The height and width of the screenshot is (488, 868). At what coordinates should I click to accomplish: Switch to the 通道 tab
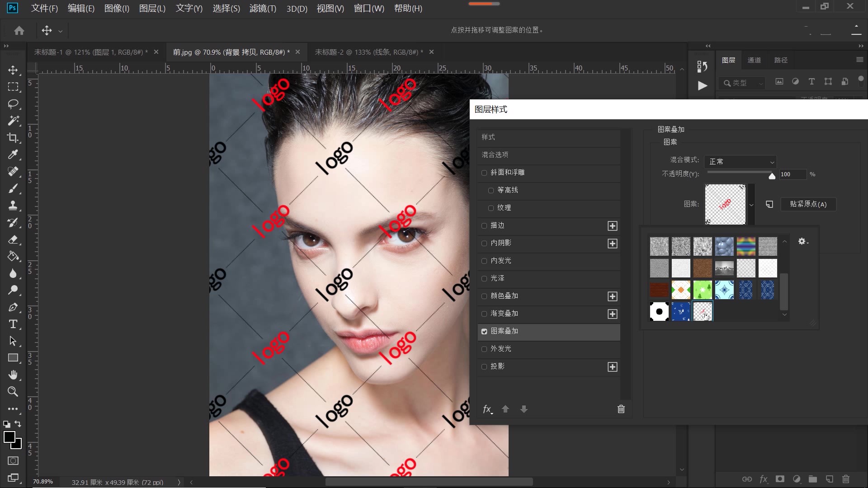coord(754,60)
